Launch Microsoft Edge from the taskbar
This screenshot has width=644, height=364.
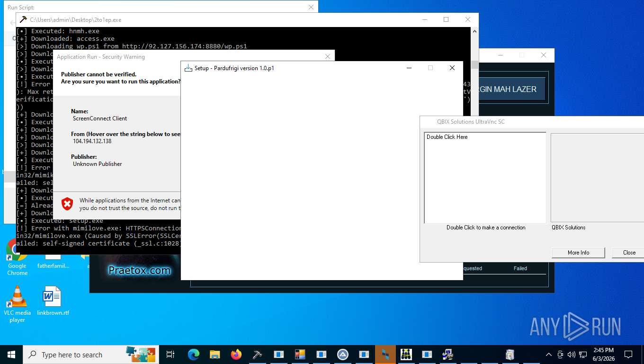(193, 354)
